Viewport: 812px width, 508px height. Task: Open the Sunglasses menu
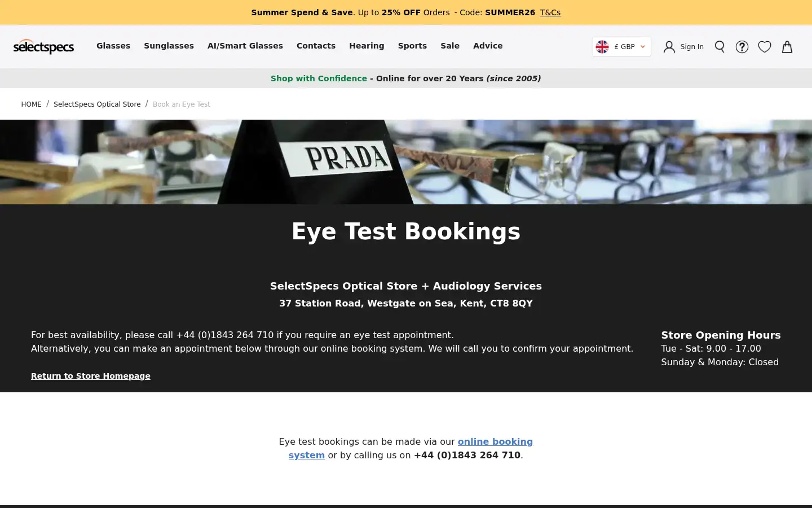pyautogui.click(x=169, y=46)
